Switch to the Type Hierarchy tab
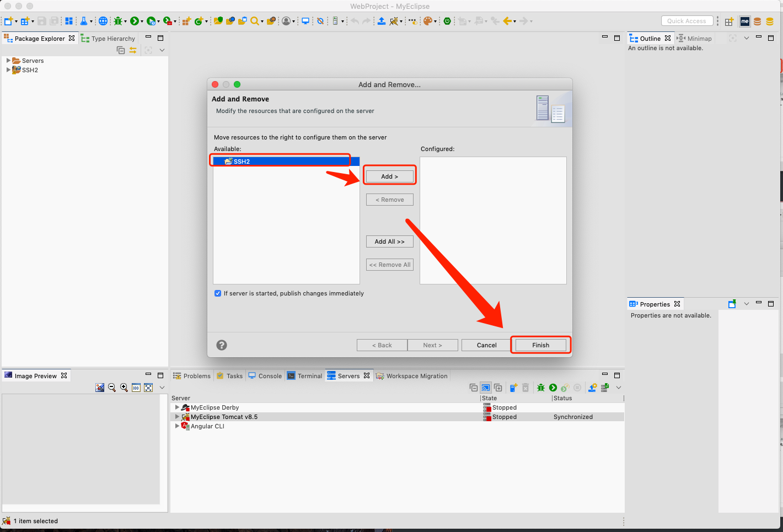This screenshot has width=783, height=532. click(108, 39)
